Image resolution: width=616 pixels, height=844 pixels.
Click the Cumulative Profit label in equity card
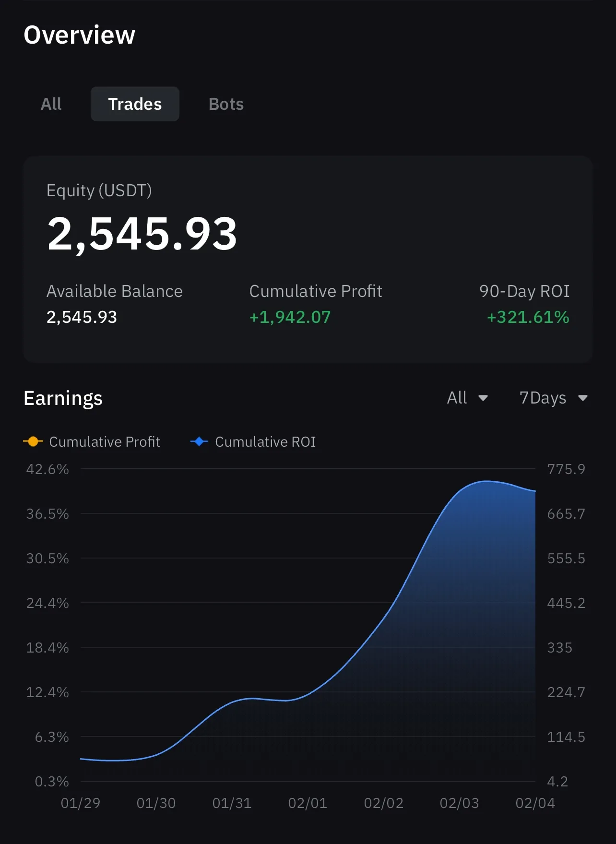(316, 291)
